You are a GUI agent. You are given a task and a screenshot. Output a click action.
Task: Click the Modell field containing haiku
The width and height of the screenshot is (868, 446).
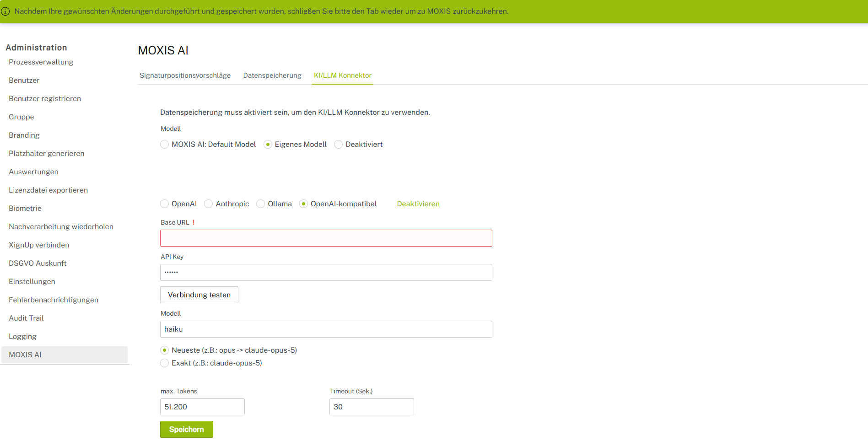tap(326, 329)
